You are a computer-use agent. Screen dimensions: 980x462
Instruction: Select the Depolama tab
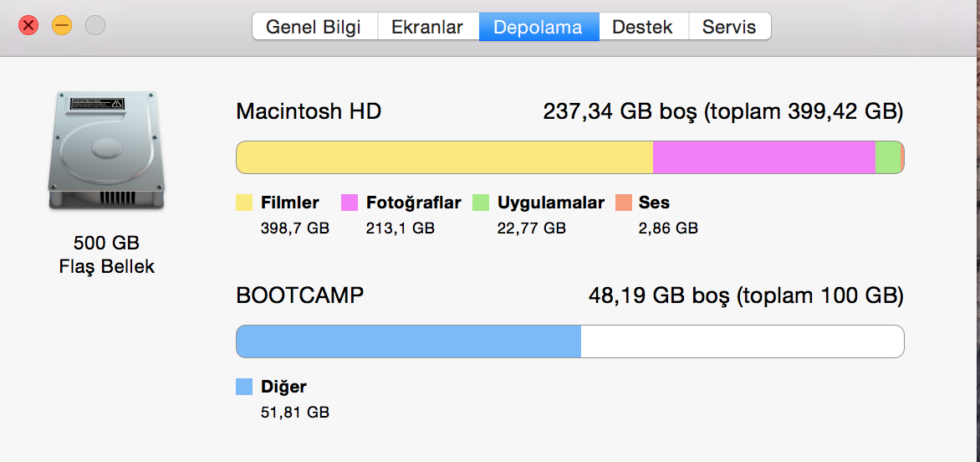[x=538, y=27]
